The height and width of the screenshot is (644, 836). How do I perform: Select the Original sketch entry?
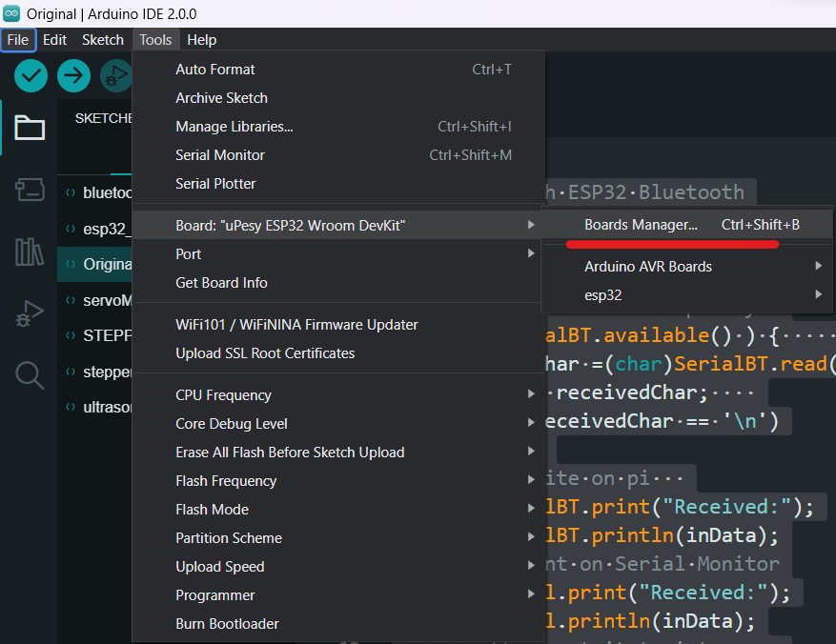[x=95, y=264]
